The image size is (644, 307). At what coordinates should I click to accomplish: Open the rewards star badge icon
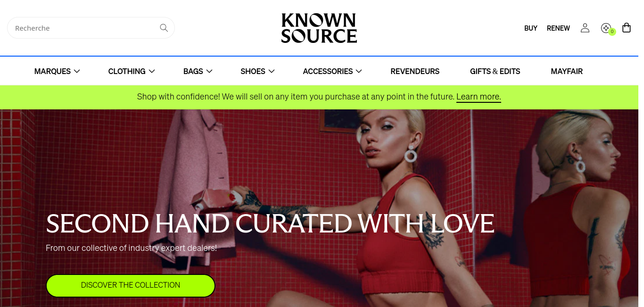pyautogui.click(x=606, y=28)
